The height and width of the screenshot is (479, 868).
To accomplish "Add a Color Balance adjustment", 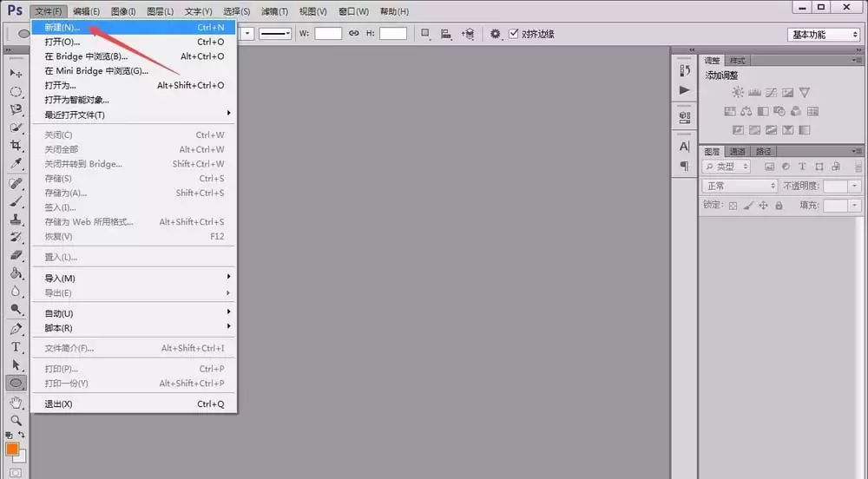I will coord(746,111).
